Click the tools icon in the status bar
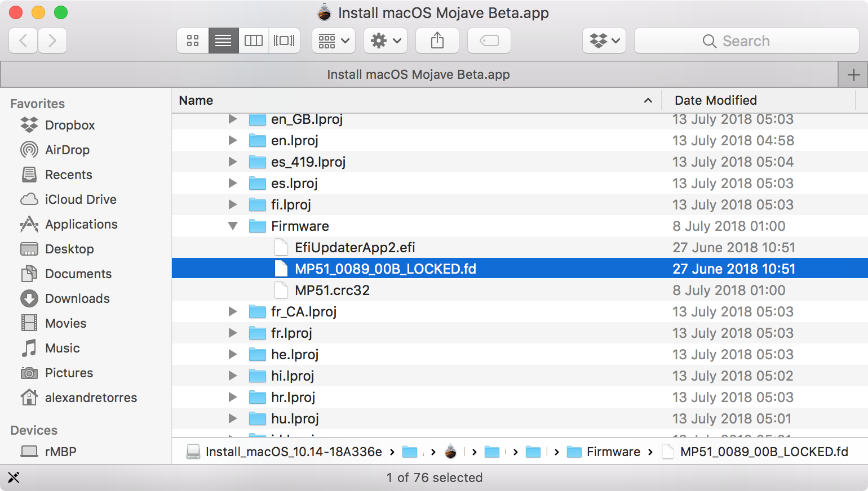This screenshot has height=491, width=868. click(14, 477)
